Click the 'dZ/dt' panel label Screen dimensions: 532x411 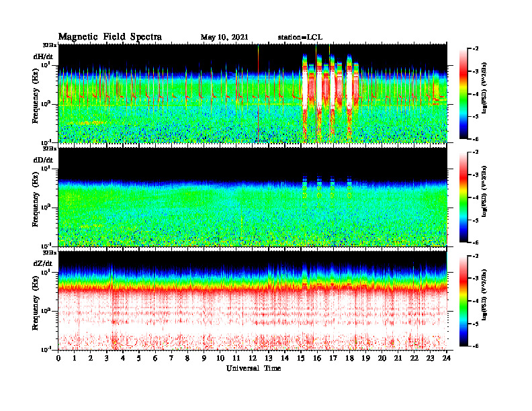point(43,263)
